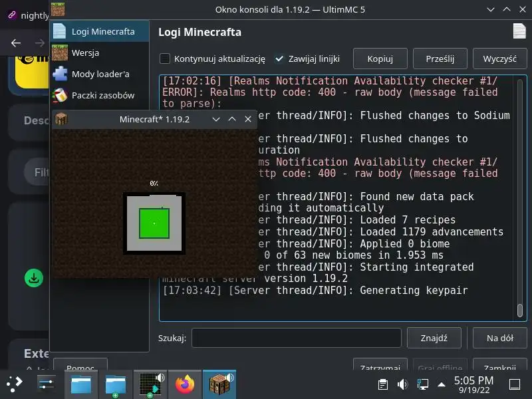Minimize the Minecraft 1.19.2 window
The width and height of the screenshot is (532, 399).
(215, 119)
